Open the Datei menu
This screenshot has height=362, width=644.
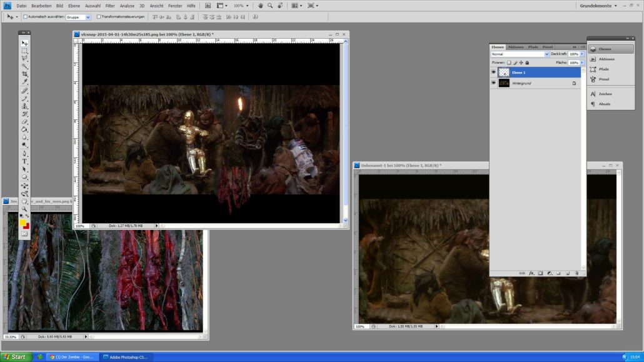[21, 6]
